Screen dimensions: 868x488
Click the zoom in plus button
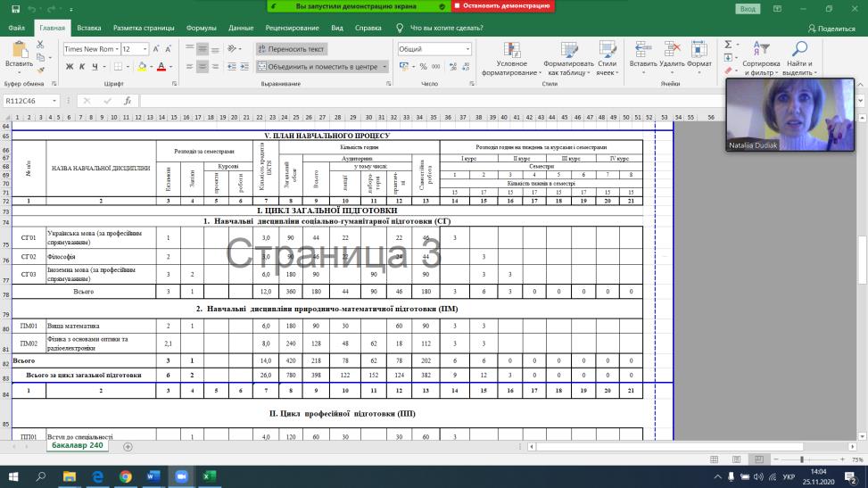(x=842, y=459)
